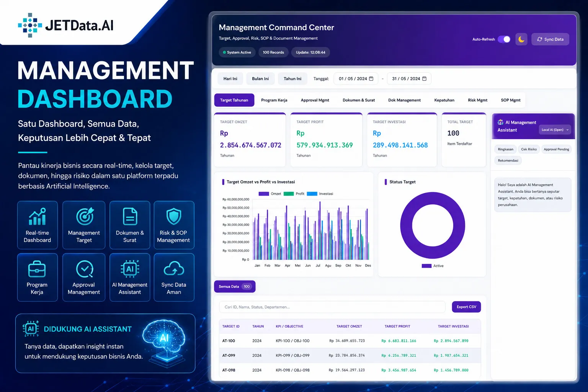Click the glowing AI brain illustration
This screenshot has height=392, width=588.
pyautogui.click(x=164, y=343)
